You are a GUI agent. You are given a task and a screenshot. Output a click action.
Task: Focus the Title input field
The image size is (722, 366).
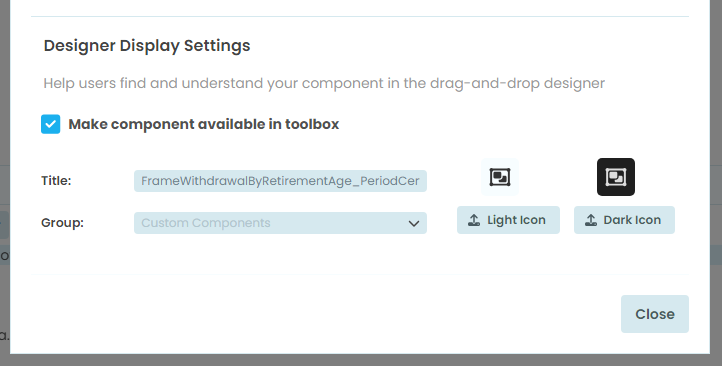point(280,181)
